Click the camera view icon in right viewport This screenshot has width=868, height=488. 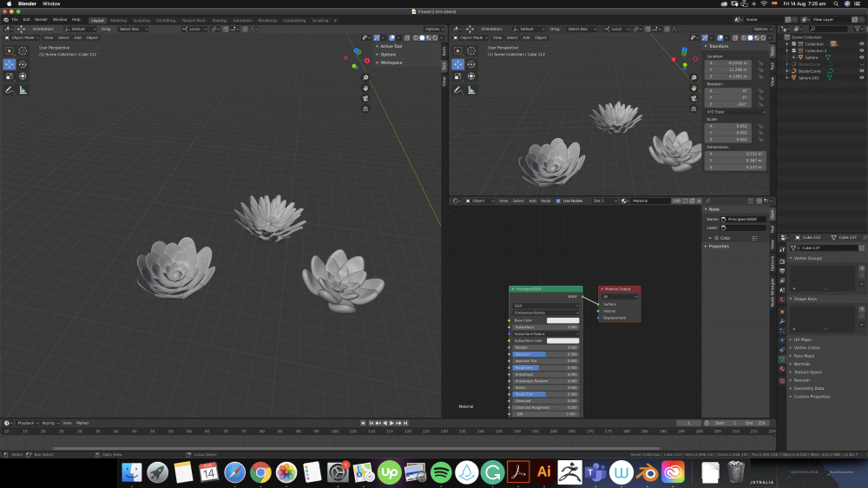[694, 98]
